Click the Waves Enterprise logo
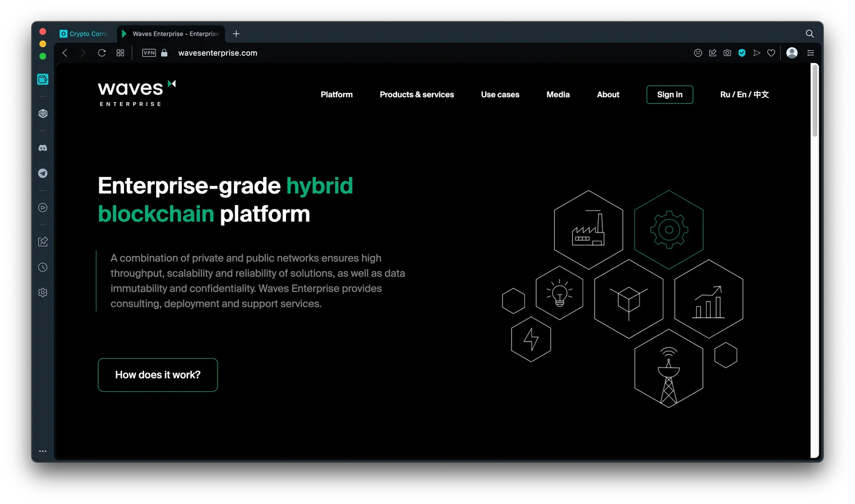Image resolution: width=855 pixels, height=504 pixels. coord(137,94)
